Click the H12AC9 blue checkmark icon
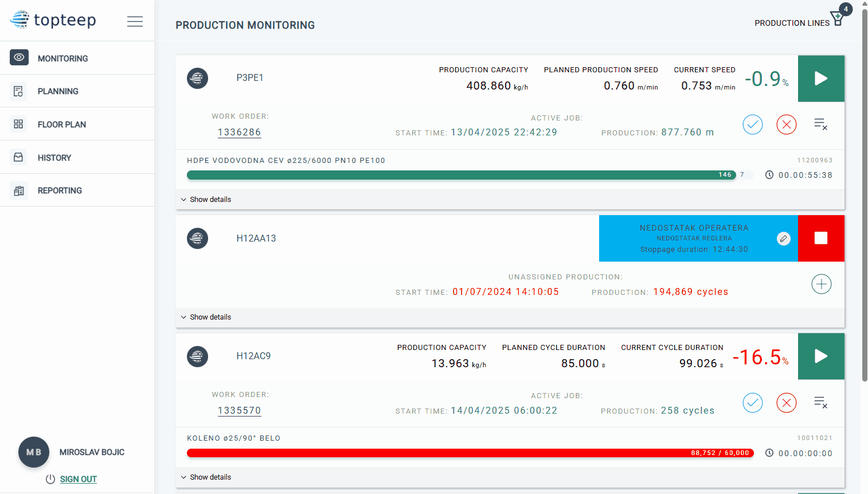This screenshot has height=494, width=868. tap(752, 403)
